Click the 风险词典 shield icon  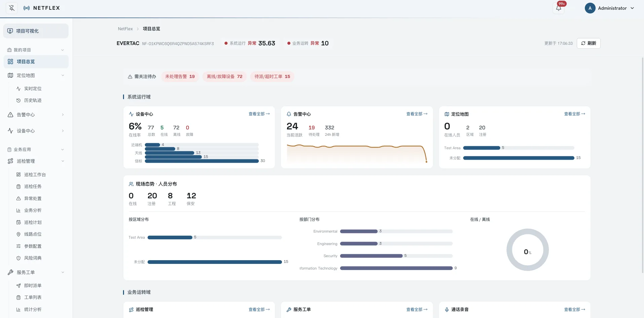(x=18, y=258)
